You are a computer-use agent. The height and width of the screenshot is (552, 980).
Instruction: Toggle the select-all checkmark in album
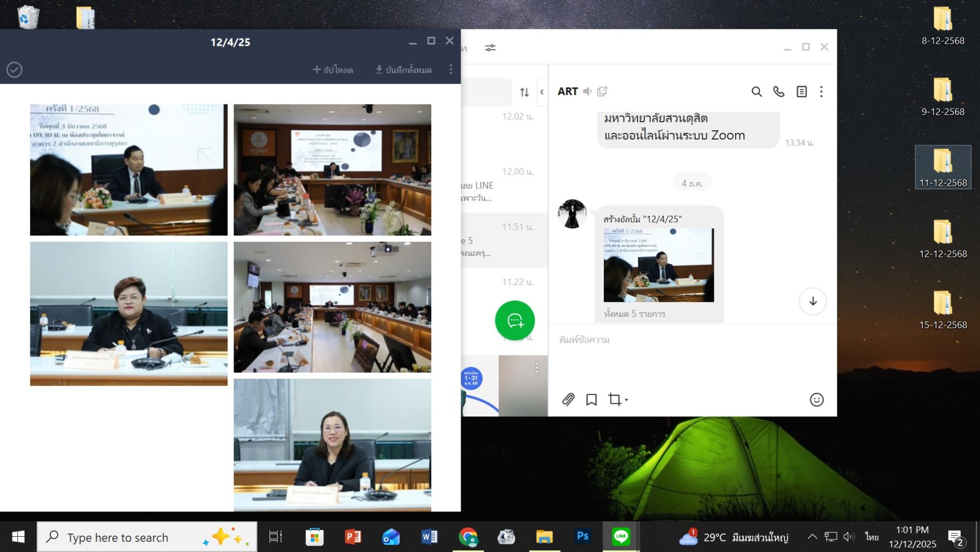point(14,70)
